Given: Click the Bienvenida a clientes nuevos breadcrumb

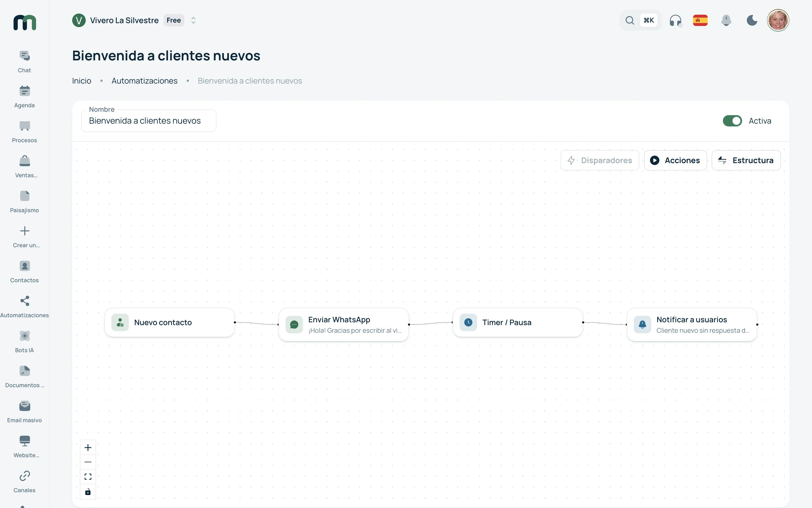Looking at the screenshot, I should point(250,81).
